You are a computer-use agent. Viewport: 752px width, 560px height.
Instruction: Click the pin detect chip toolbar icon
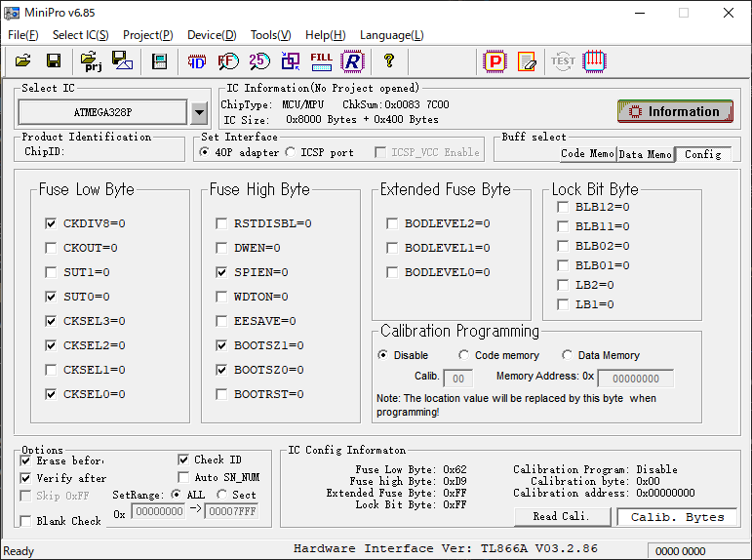coord(594,61)
